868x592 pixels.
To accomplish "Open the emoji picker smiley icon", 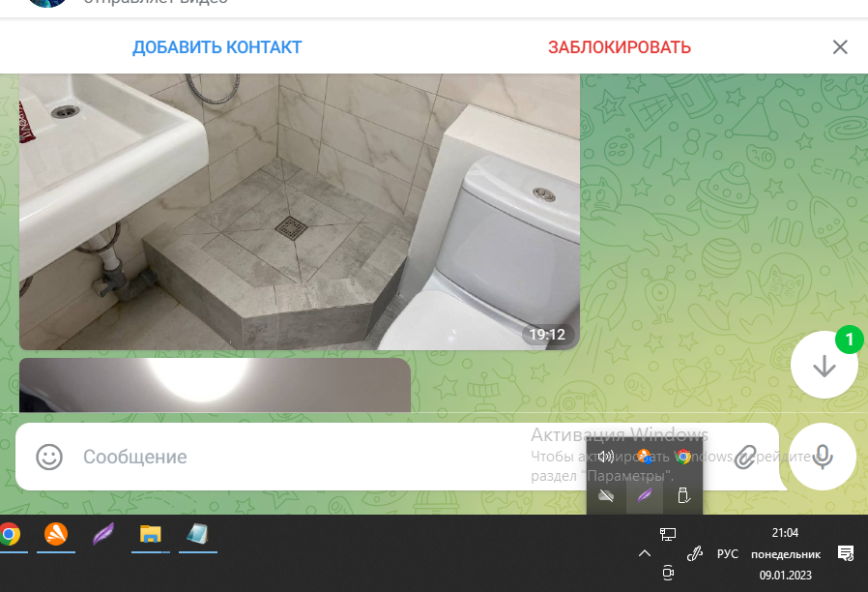I will tap(49, 458).
